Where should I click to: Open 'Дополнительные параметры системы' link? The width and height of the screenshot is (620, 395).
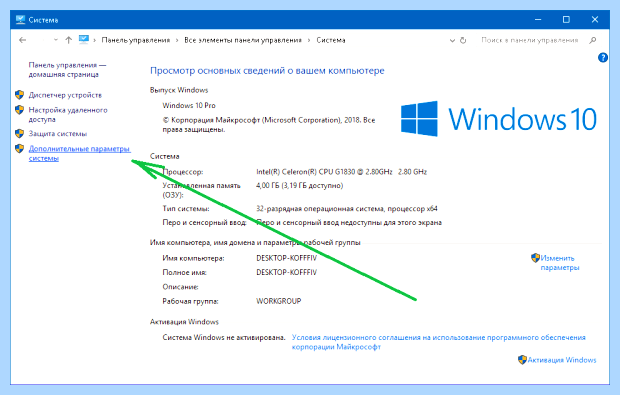point(79,153)
